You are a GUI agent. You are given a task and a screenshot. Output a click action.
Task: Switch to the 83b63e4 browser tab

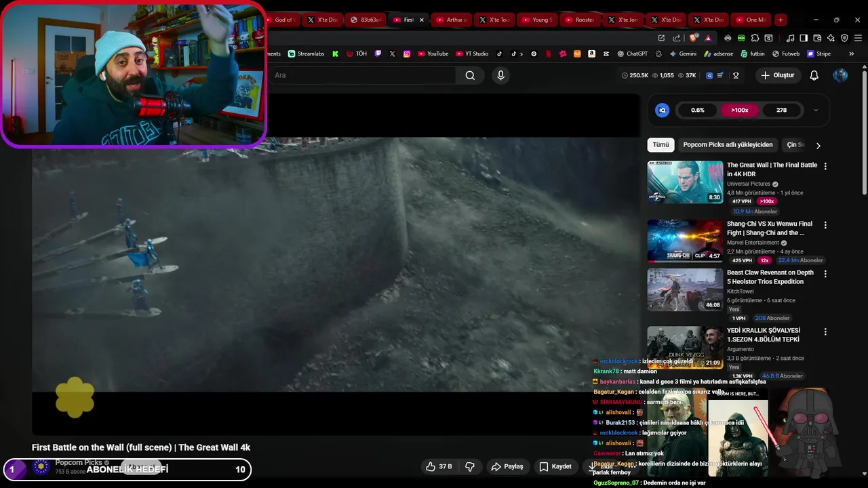click(365, 20)
